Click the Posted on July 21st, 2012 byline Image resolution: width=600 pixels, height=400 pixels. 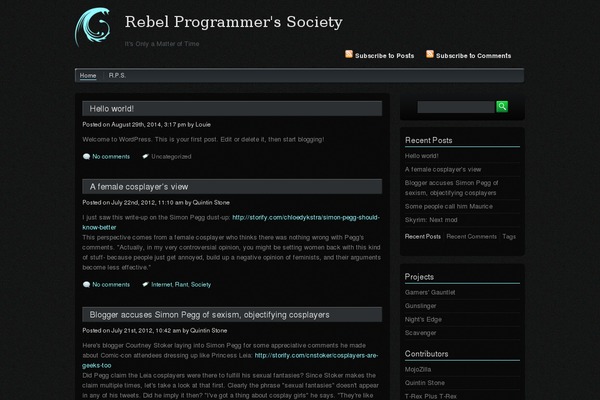point(155,330)
